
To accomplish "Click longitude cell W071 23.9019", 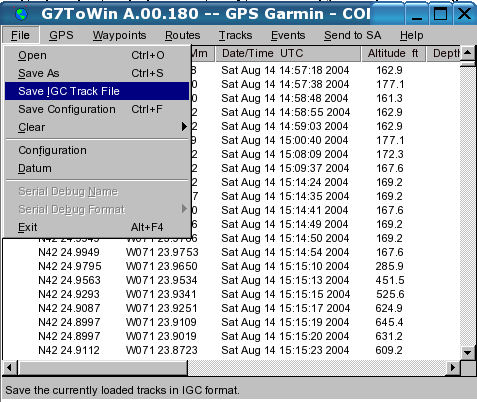I will pyautogui.click(x=161, y=336).
